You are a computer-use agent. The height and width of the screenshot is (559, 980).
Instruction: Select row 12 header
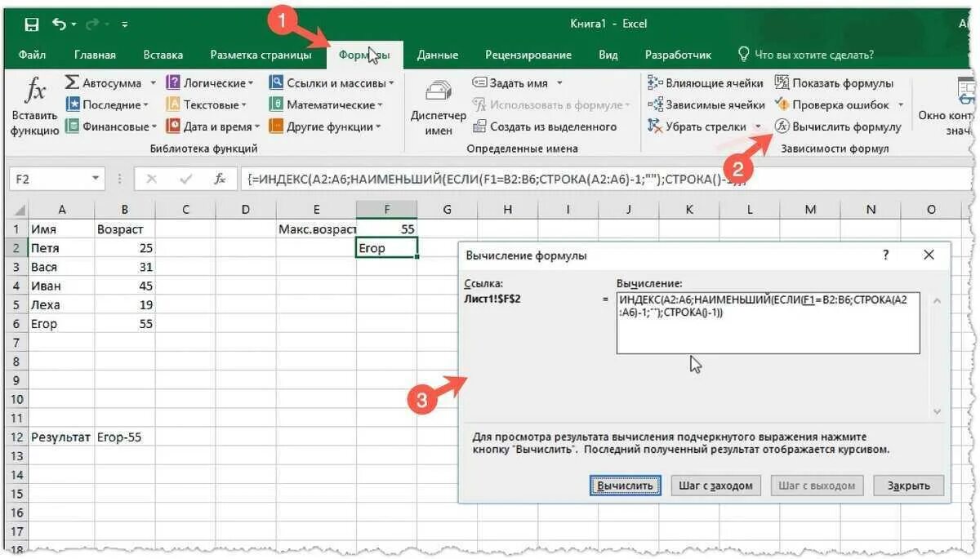[16, 437]
